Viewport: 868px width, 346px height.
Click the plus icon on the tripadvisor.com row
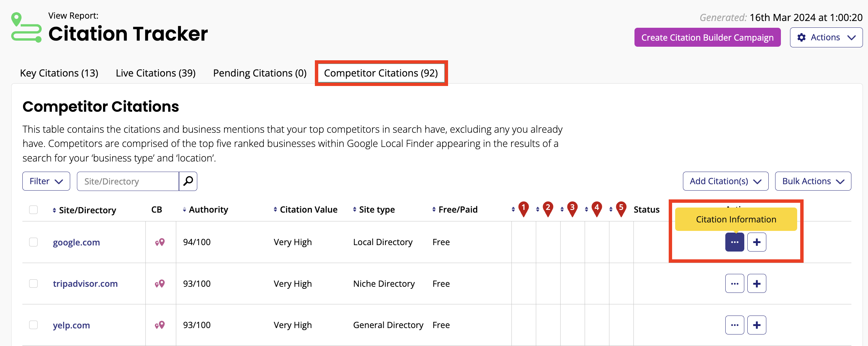coord(757,283)
